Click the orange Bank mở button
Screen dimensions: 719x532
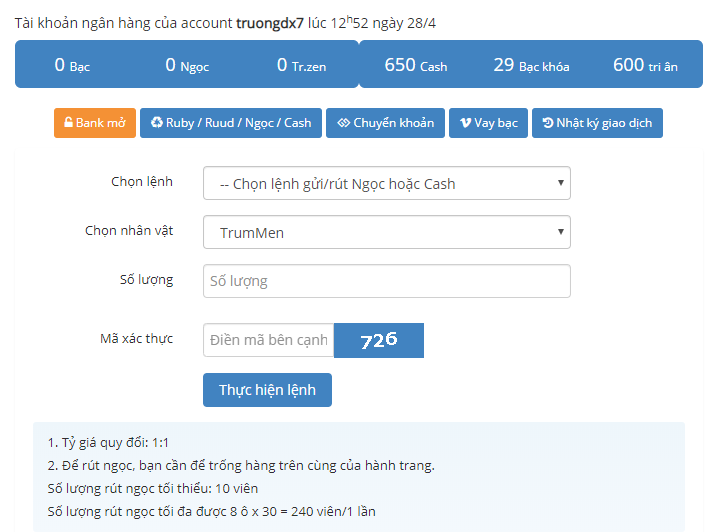[x=94, y=123]
